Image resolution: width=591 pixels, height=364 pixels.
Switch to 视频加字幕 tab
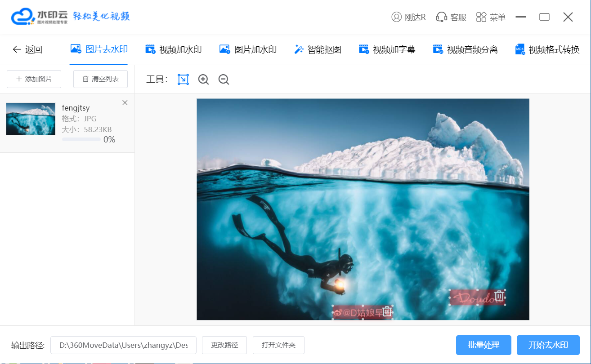click(x=387, y=49)
